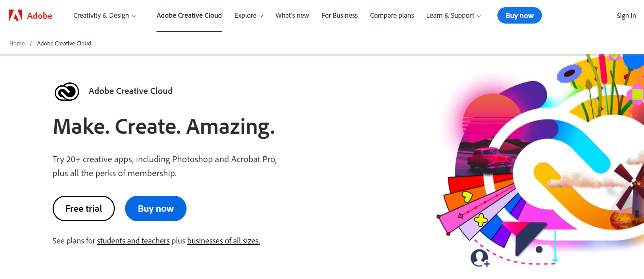The height and width of the screenshot is (279, 644).
Task: Click the red Adobe logo icon
Action: pyautogui.click(x=16, y=16)
